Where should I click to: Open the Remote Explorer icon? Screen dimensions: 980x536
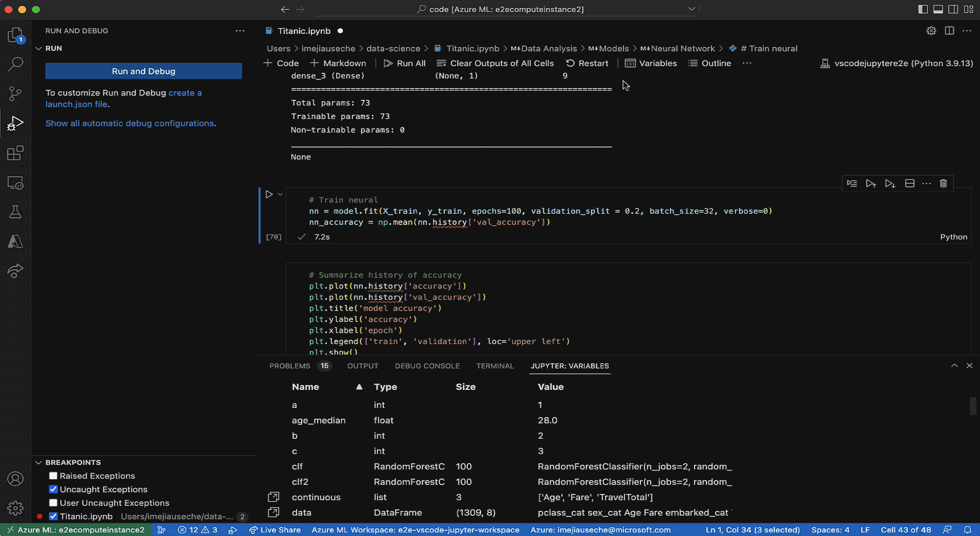pos(15,183)
